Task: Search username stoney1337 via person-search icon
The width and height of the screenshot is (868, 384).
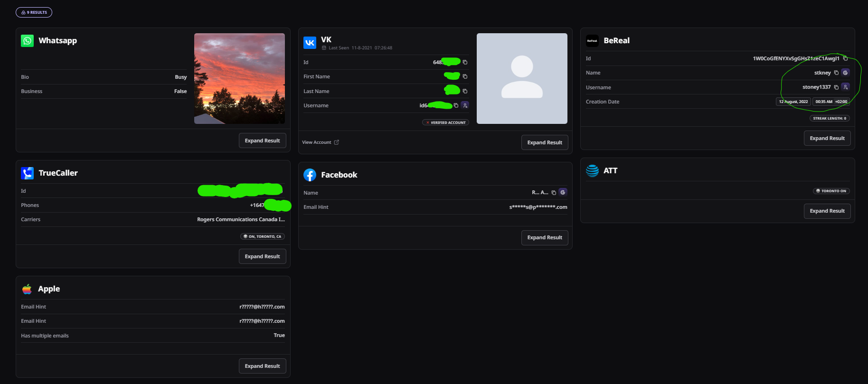Action: (845, 87)
